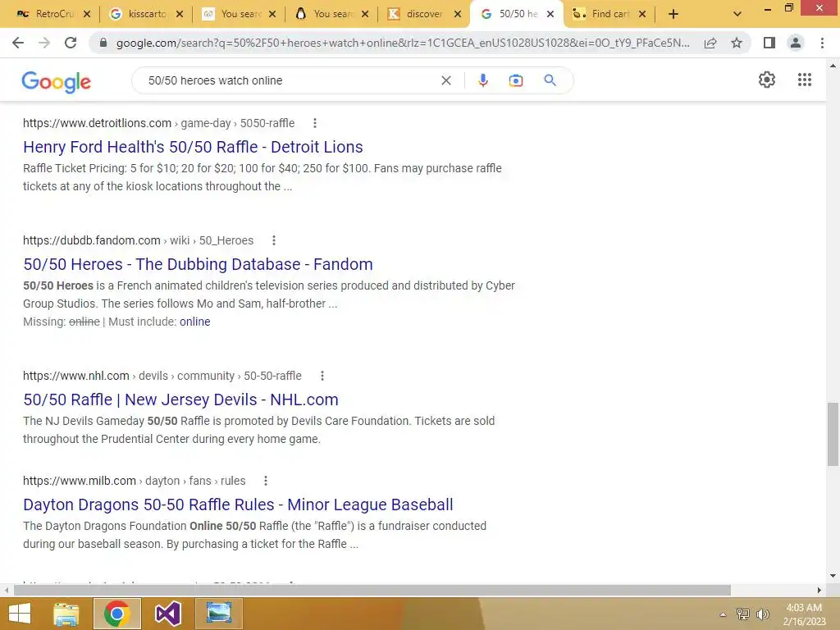This screenshot has height=630, width=840.
Task: Close the RetroCru tab
Action: (87, 14)
